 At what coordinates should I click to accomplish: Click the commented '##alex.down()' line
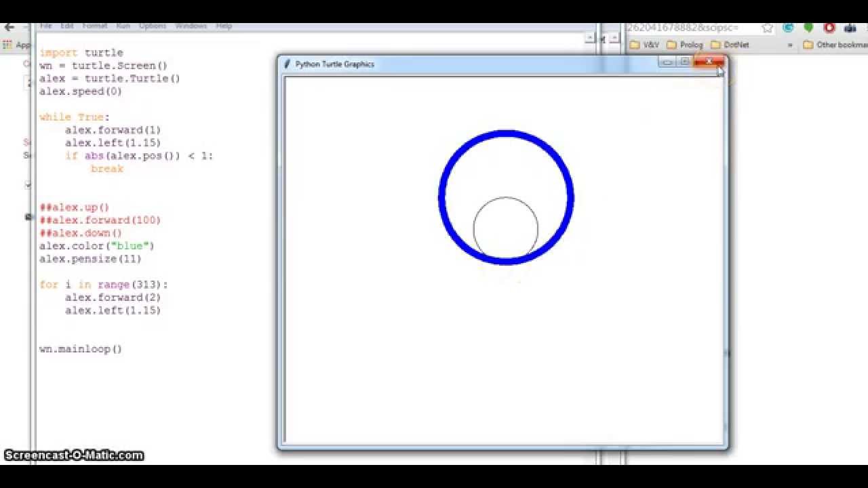click(x=81, y=233)
